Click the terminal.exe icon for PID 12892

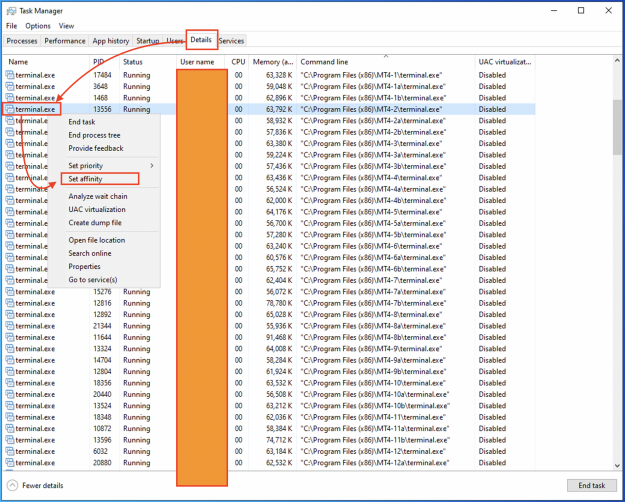10,315
